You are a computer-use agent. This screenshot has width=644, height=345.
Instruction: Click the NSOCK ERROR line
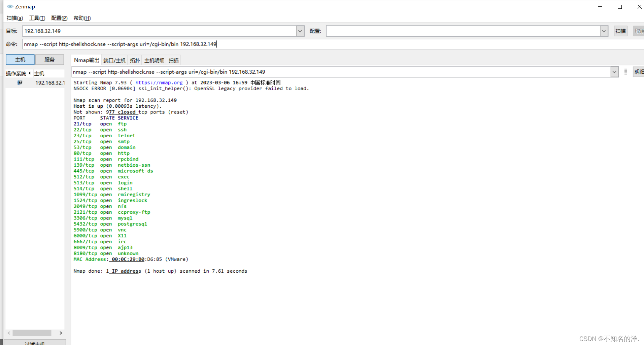191,89
